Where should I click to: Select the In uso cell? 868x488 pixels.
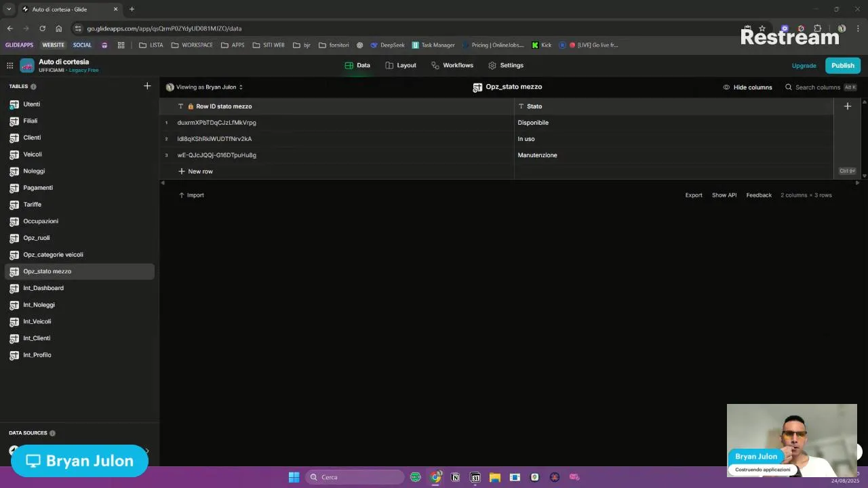pyautogui.click(x=673, y=139)
